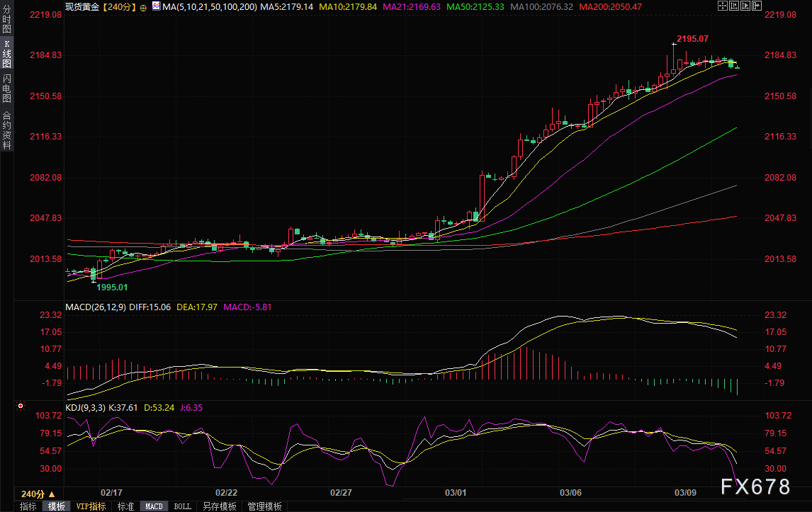Click the MA10:2179.84 value
This screenshot has width=812, height=512.
point(348,7)
